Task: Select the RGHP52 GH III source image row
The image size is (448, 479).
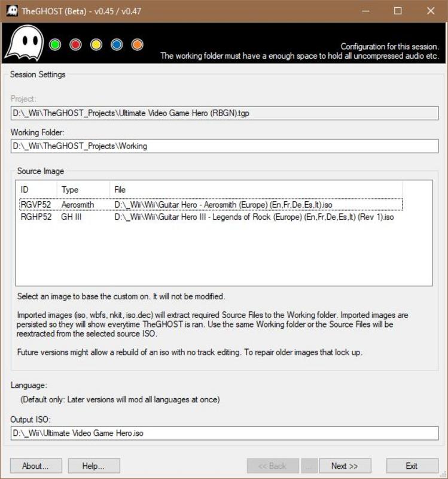Action: click(x=211, y=217)
